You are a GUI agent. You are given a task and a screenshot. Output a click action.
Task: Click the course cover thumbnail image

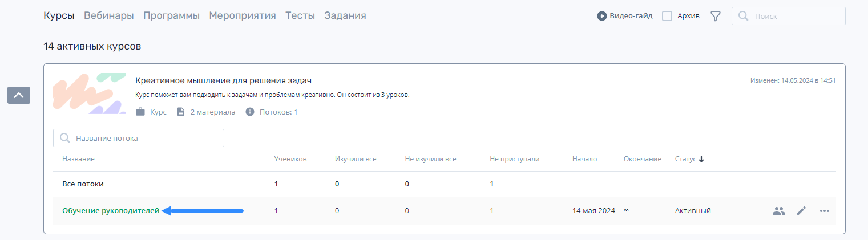(90, 95)
